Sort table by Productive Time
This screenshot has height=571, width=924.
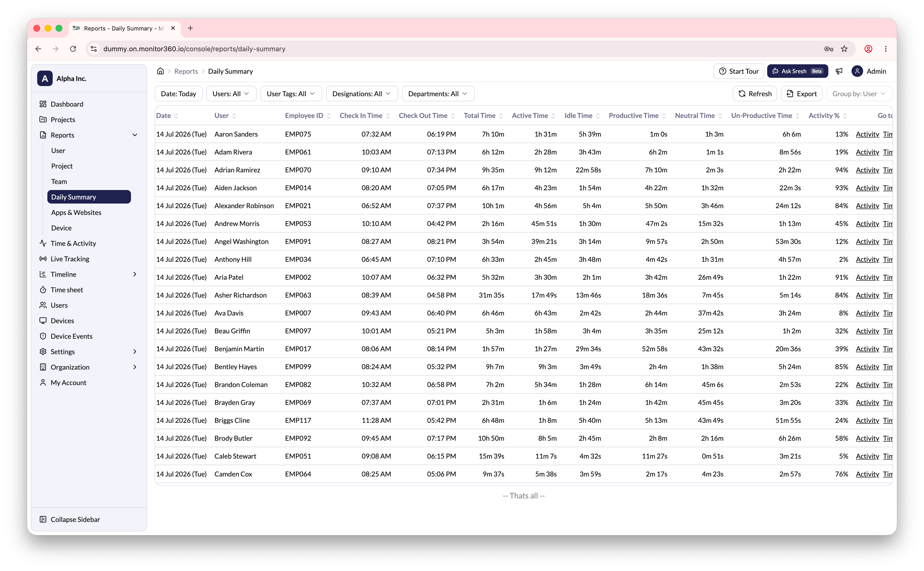click(664, 116)
